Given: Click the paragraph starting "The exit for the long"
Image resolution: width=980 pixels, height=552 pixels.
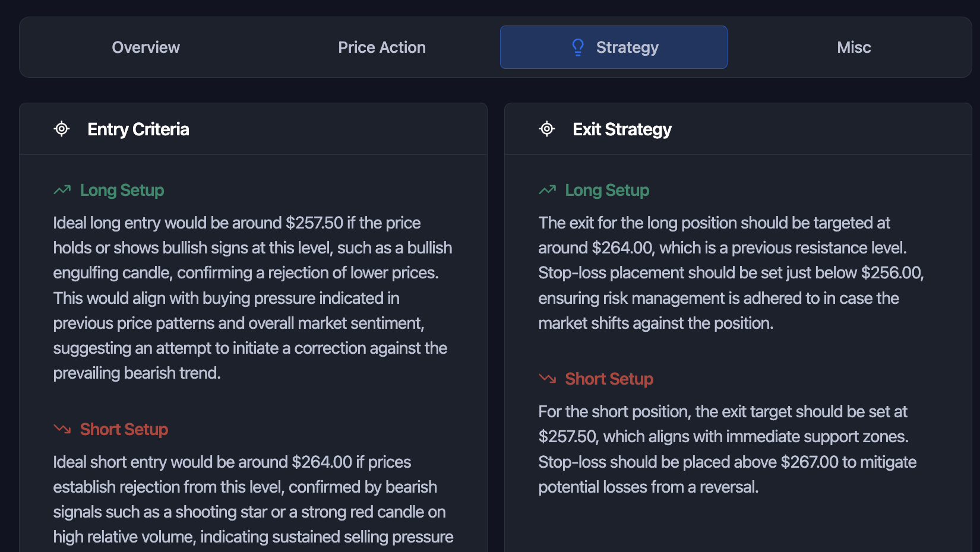Looking at the screenshot, I should coord(731,273).
